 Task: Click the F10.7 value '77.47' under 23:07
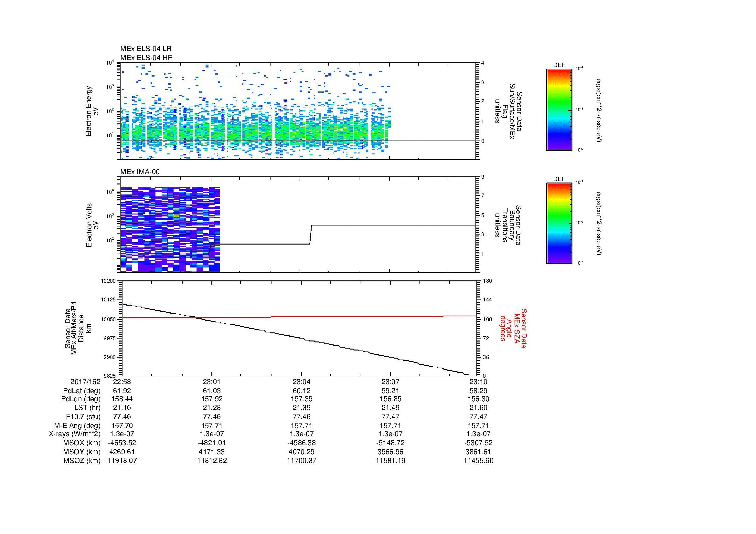click(390, 416)
